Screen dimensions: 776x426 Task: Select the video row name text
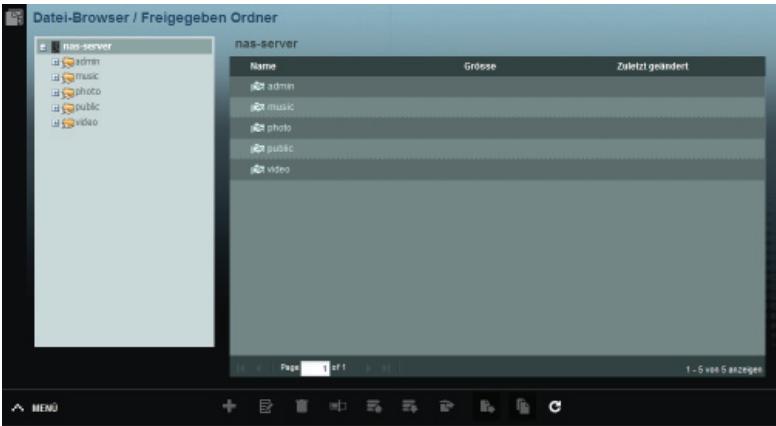click(x=279, y=169)
